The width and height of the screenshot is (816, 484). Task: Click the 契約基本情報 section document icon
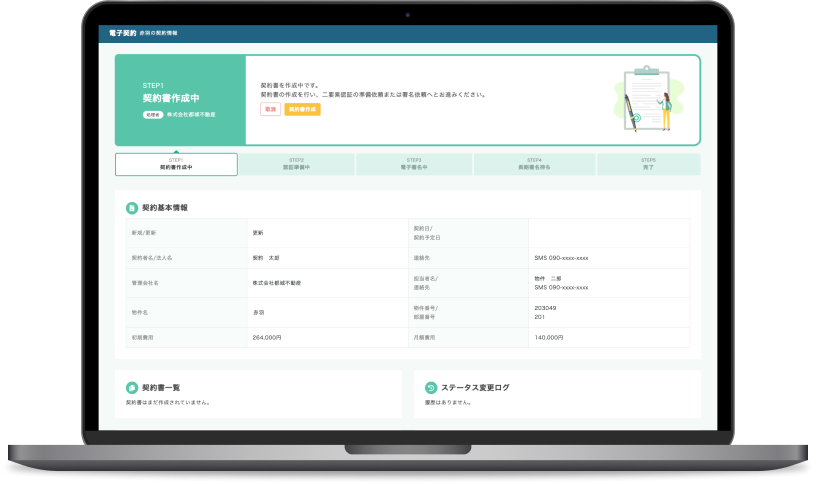(132, 208)
